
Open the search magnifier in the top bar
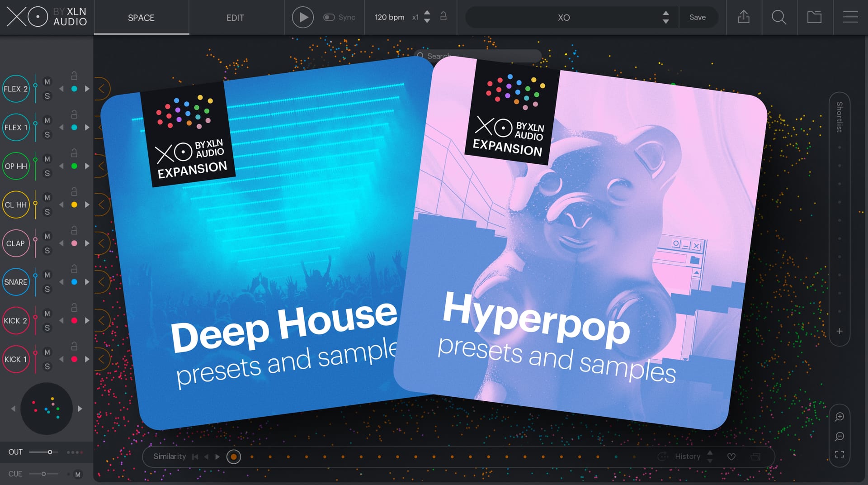(x=779, y=17)
